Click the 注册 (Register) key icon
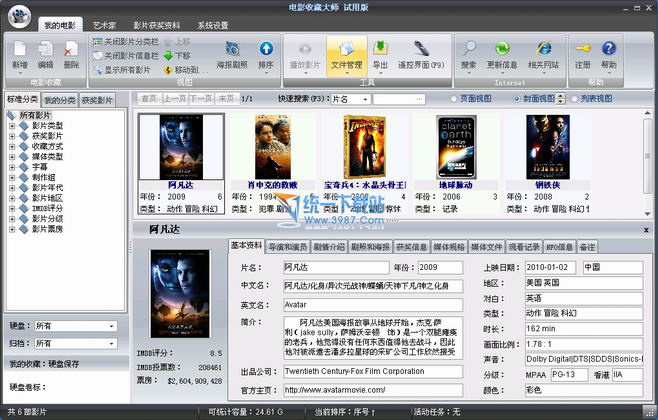Image resolution: width=658 pixels, height=420 pixels. point(583,50)
